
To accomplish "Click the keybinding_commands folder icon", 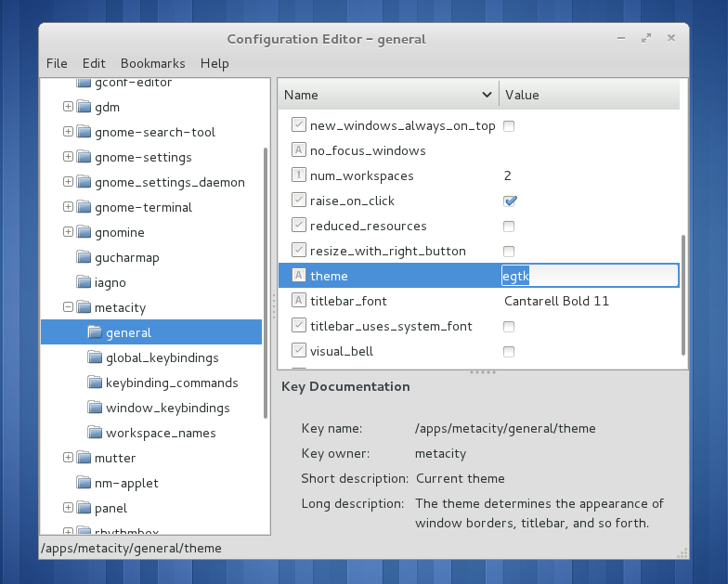I will (x=95, y=383).
